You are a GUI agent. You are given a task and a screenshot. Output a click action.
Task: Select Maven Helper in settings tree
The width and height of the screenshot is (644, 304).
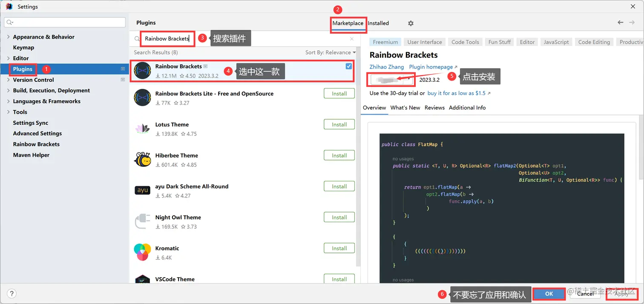[31, 155]
